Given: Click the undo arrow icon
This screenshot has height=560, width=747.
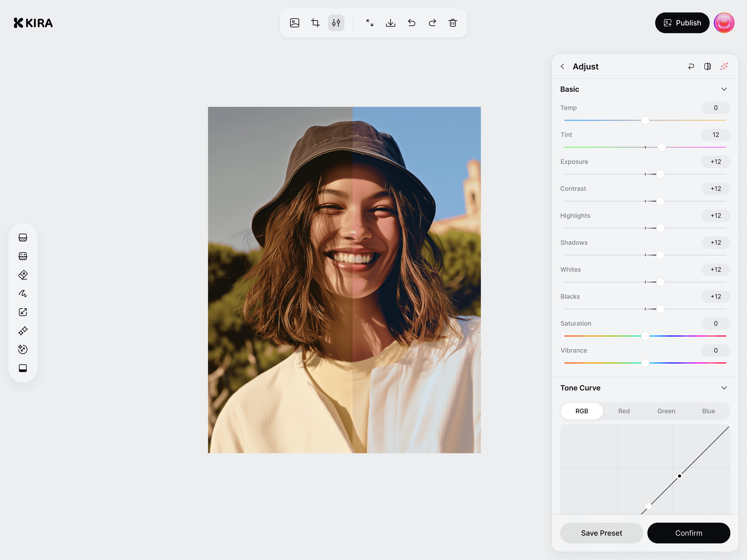Looking at the screenshot, I should (x=411, y=23).
